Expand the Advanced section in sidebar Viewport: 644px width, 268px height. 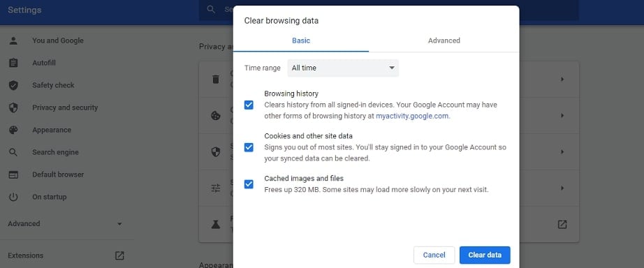click(66, 223)
